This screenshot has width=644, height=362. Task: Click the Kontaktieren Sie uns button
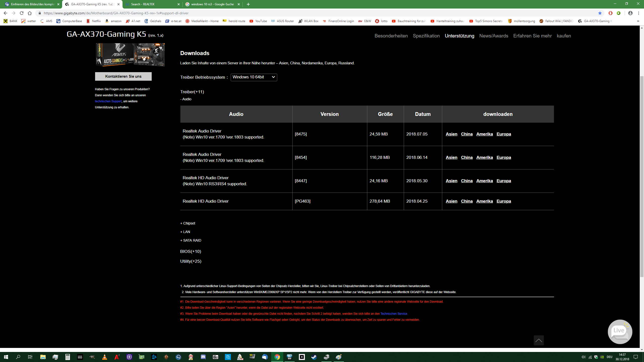[123, 76]
